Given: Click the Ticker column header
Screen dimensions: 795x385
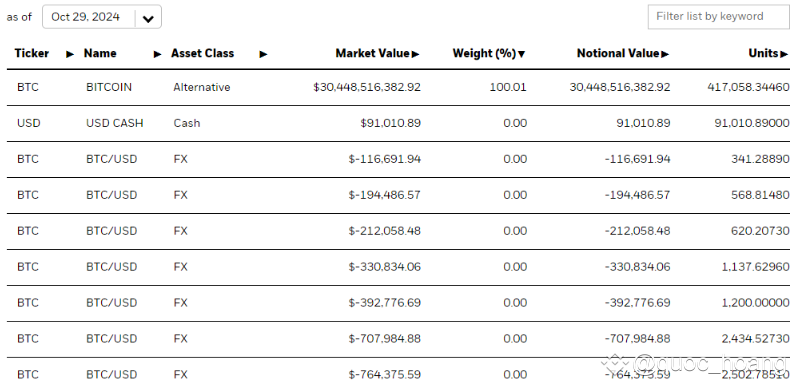Looking at the screenshot, I should [32, 53].
